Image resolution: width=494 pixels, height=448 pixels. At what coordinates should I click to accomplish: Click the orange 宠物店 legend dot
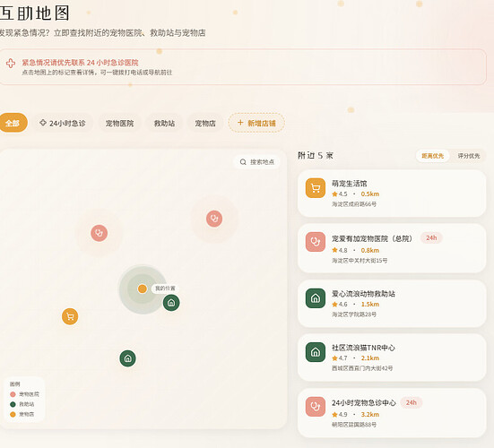point(13,414)
